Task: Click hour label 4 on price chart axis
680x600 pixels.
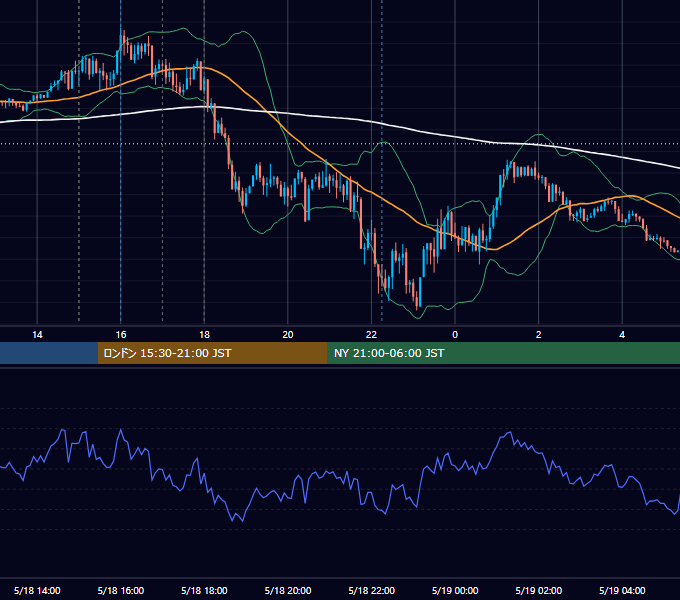Action: 622,335
